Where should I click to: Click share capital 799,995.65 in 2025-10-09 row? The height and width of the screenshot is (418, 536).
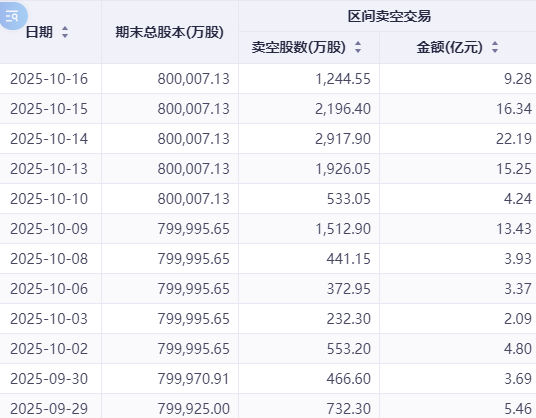193,229
